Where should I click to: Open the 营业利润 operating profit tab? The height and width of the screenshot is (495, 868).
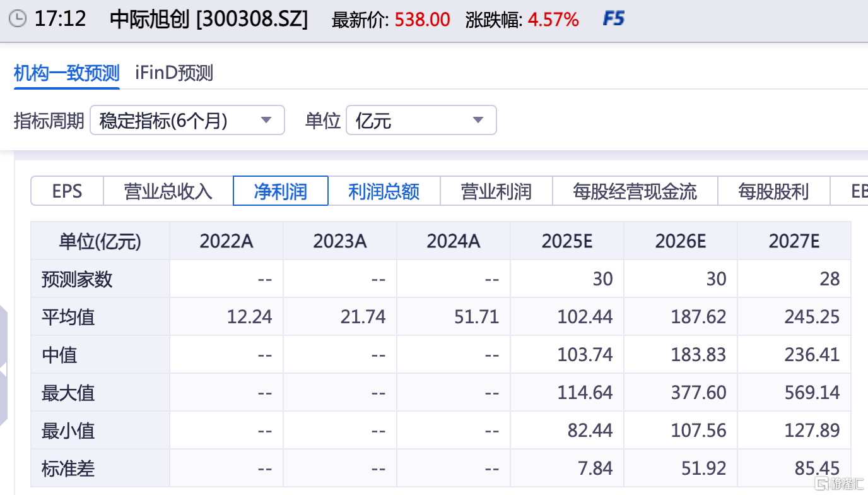(496, 191)
